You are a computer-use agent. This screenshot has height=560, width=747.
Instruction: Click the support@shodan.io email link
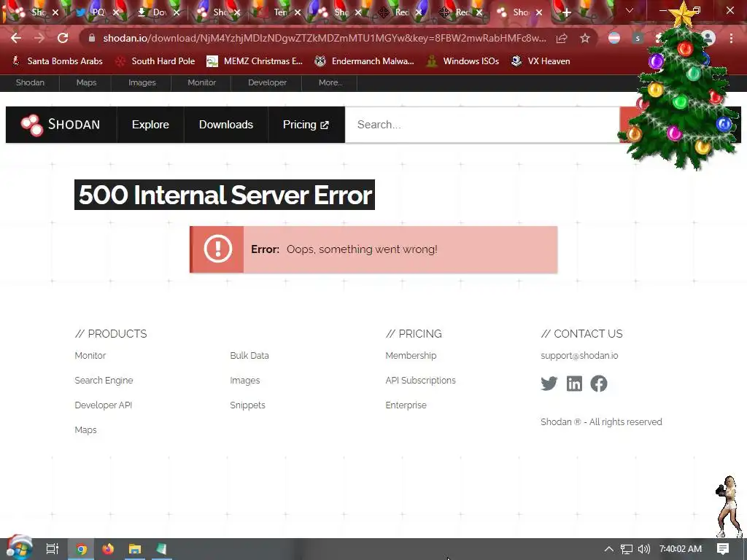[579, 356]
